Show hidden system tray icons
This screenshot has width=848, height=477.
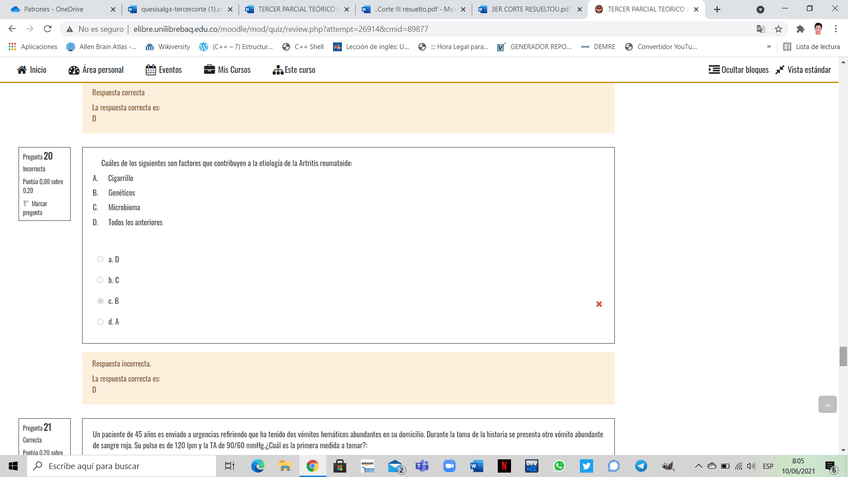coord(698,466)
